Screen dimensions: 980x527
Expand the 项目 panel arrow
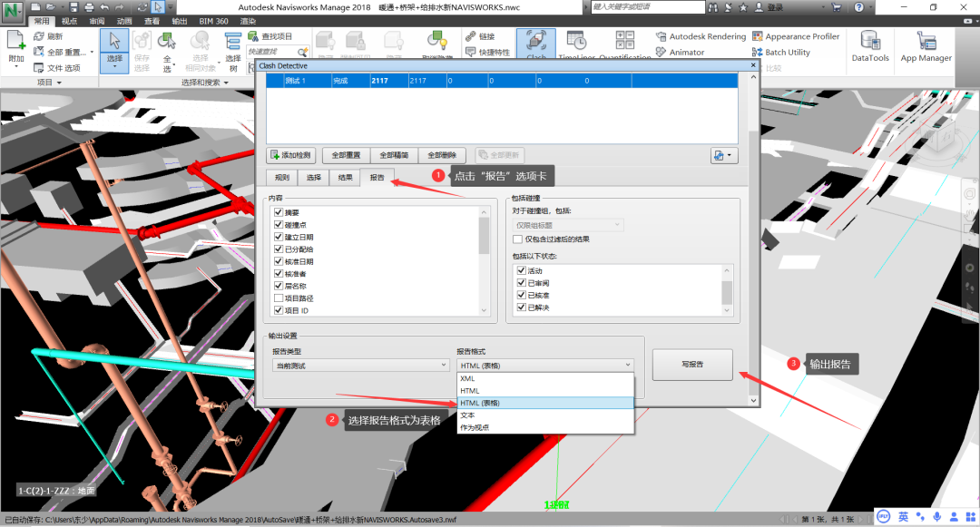tap(59, 83)
